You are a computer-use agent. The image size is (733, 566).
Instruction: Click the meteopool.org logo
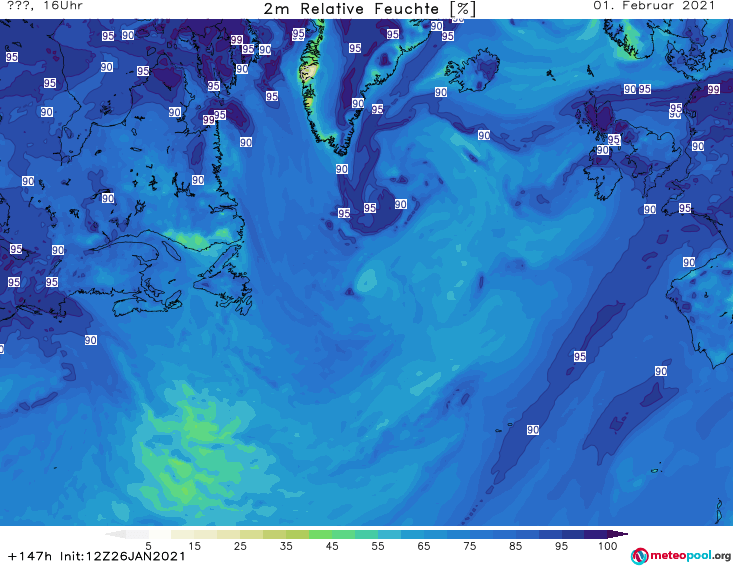pos(681,556)
